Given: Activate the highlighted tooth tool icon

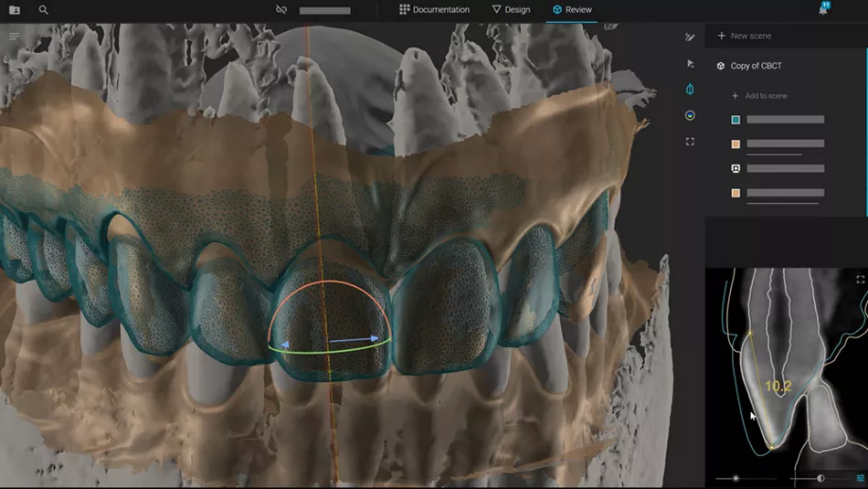Looking at the screenshot, I should (690, 90).
